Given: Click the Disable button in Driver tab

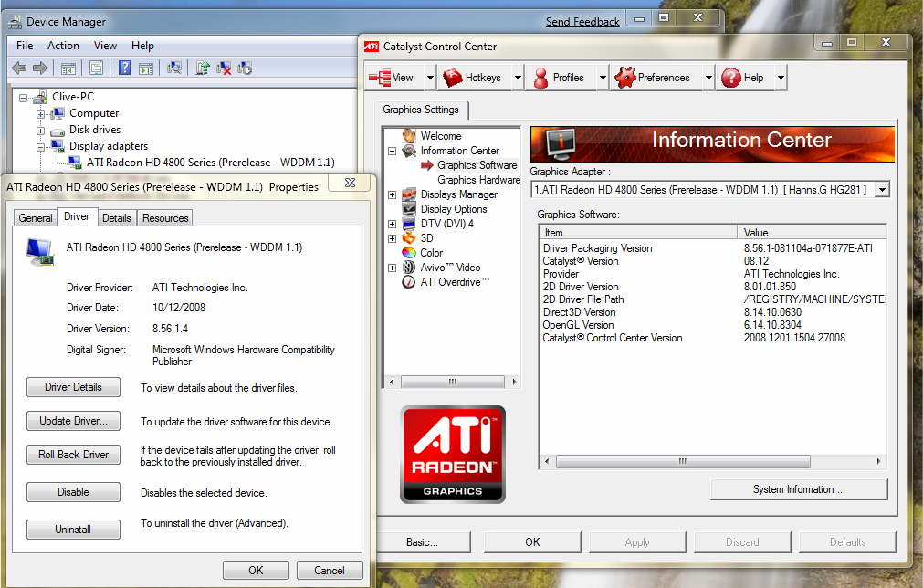Looking at the screenshot, I should 74,492.
